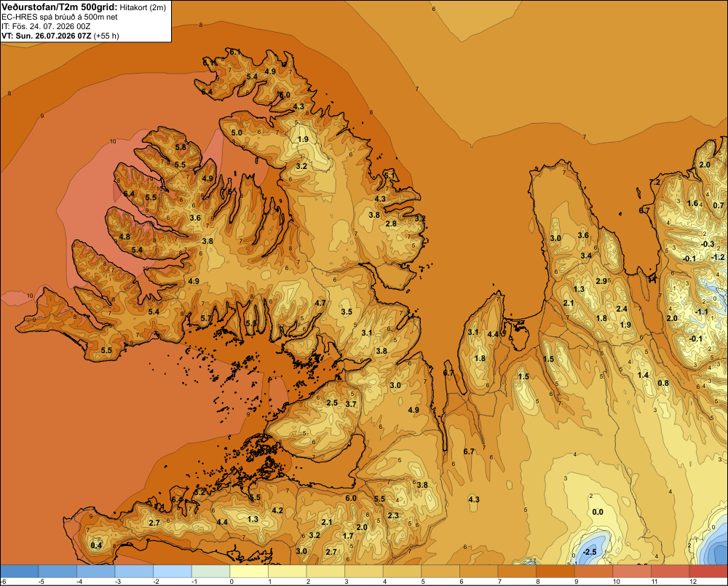Click the '2.3' temperature value
The width and height of the screenshot is (728, 586).
coord(393,515)
